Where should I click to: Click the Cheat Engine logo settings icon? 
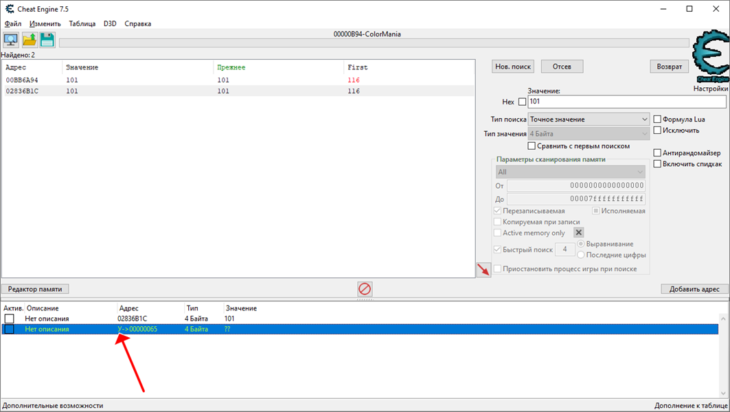coord(710,56)
